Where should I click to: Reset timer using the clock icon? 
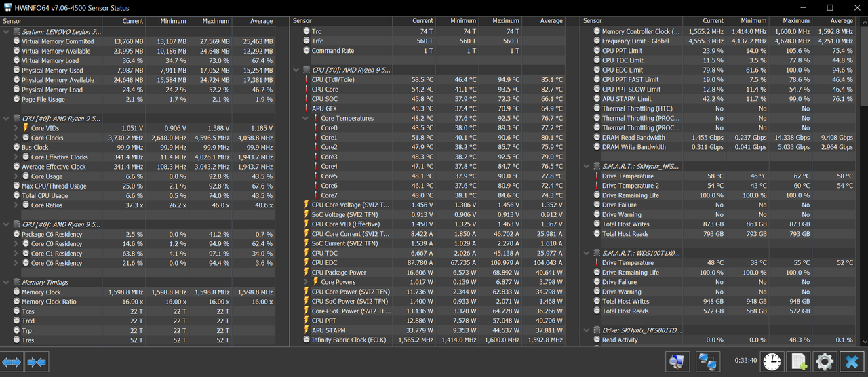[x=771, y=361]
